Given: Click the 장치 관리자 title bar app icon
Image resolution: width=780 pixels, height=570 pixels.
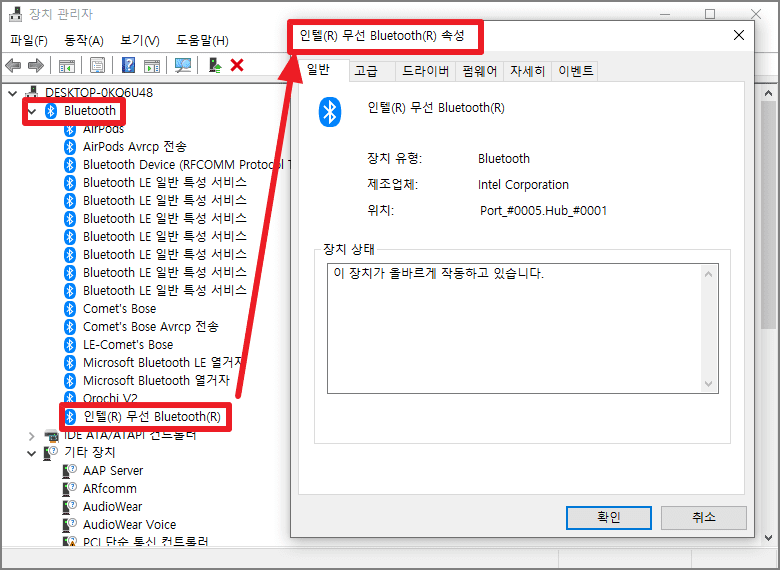Looking at the screenshot, I should pos(15,14).
